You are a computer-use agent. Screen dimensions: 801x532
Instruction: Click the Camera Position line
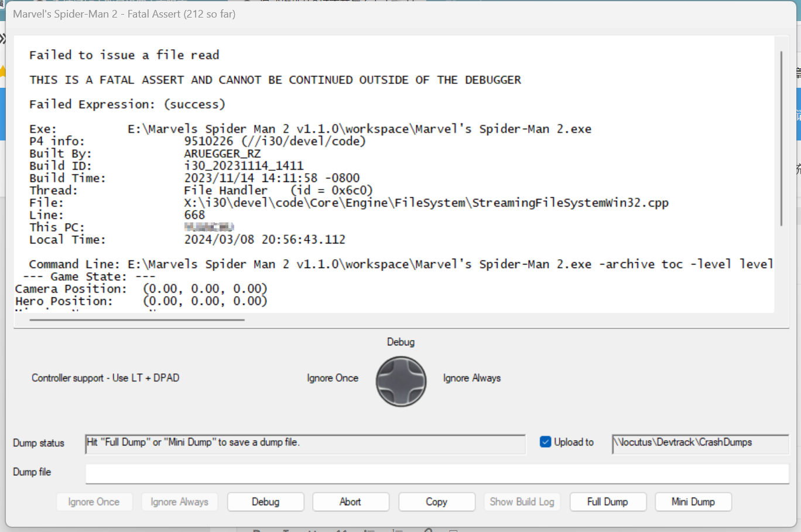[141, 289]
